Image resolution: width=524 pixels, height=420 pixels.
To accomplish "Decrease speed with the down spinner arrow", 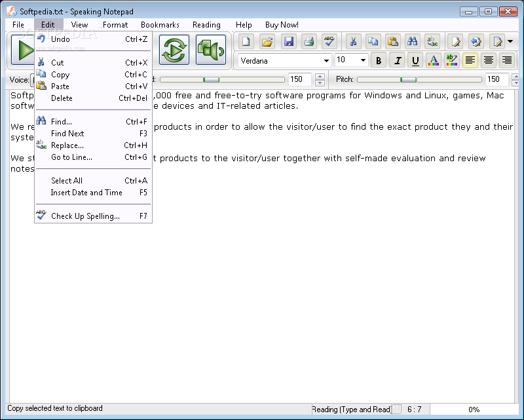I will [320, 83].
